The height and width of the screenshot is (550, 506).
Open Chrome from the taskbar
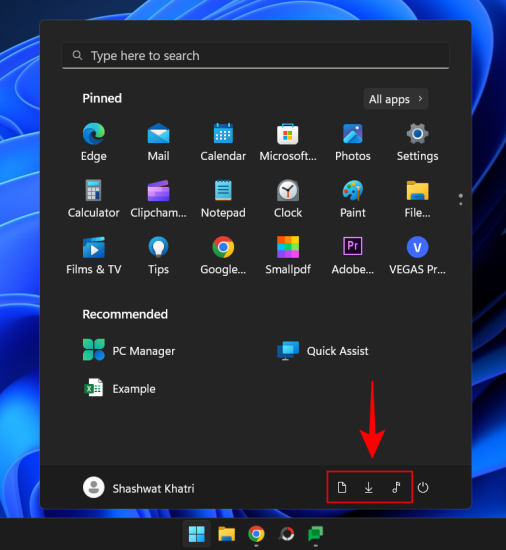(256, 534)
